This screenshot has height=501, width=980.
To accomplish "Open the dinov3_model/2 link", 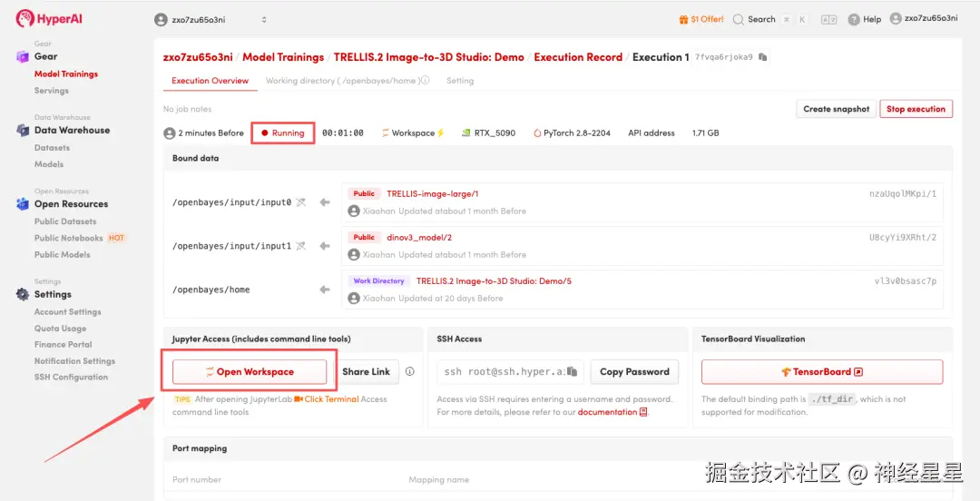I will [x=419, y=238].
